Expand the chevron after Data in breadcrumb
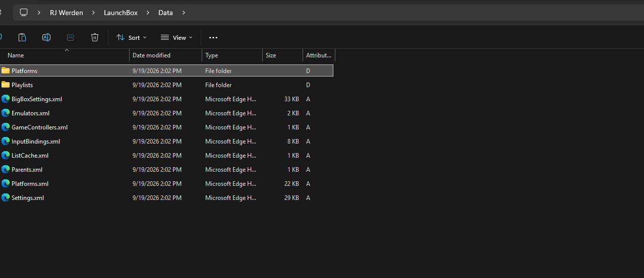This screenshot has width=644, height=278. [x=184, y=13]
